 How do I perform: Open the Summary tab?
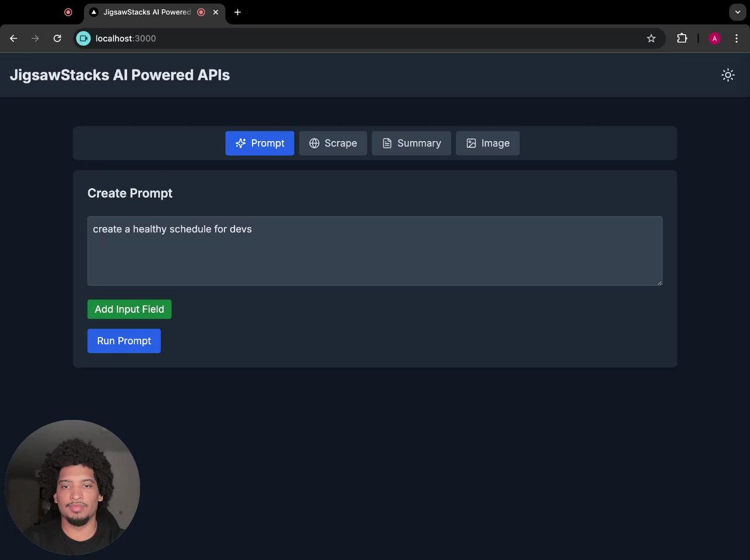[x=411, y=144]
